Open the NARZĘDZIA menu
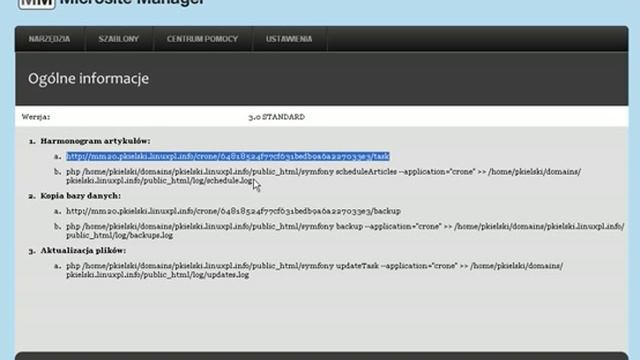This screenshot has width=640, height=360. click(49, 39)
